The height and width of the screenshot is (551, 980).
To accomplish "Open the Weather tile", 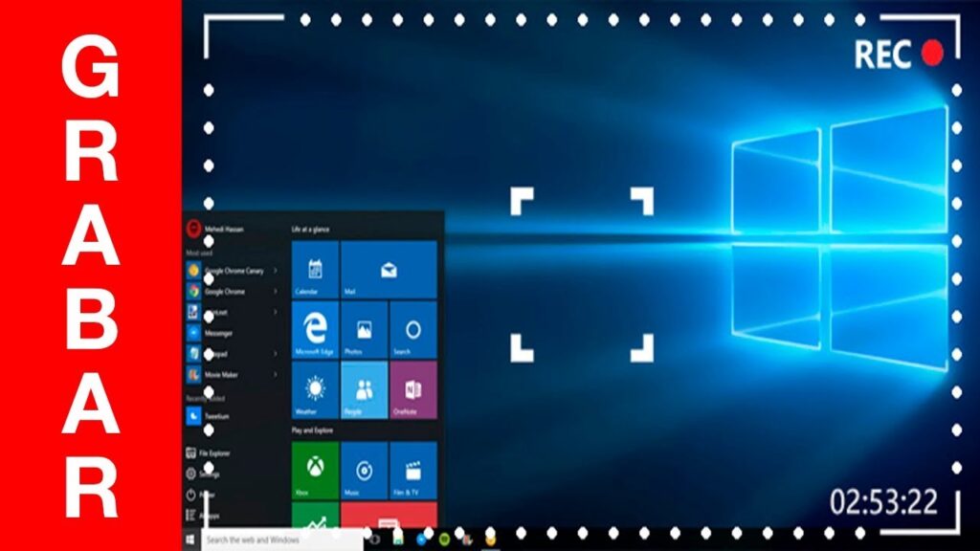I will [x=315, y=390].
